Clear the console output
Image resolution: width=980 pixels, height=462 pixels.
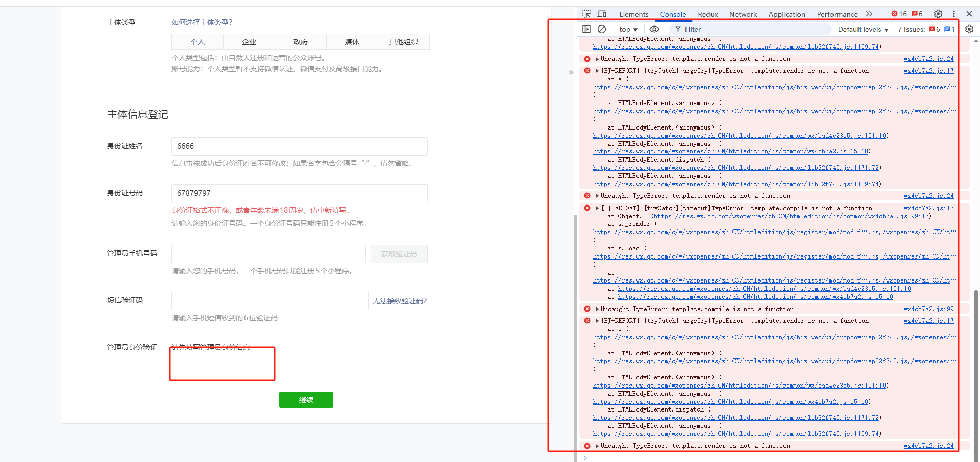(x=602, y=29)
